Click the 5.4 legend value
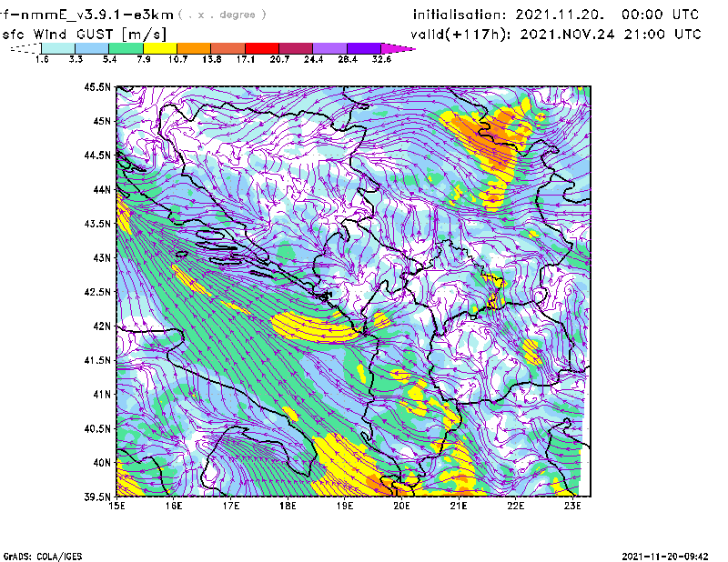728x562 pixels. pos(109,59)
